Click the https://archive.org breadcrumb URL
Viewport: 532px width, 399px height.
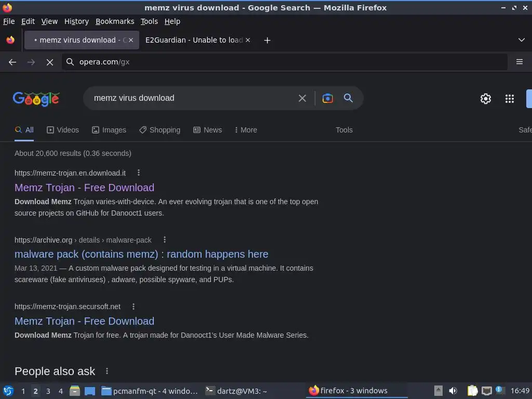[x=44, y=240]
